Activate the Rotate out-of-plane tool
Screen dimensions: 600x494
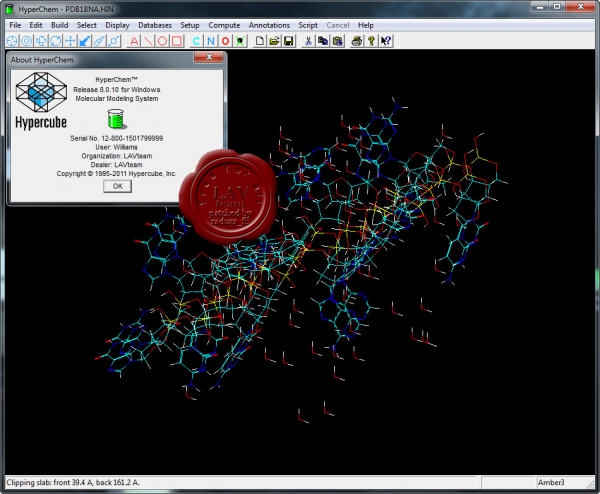[41, 41]
